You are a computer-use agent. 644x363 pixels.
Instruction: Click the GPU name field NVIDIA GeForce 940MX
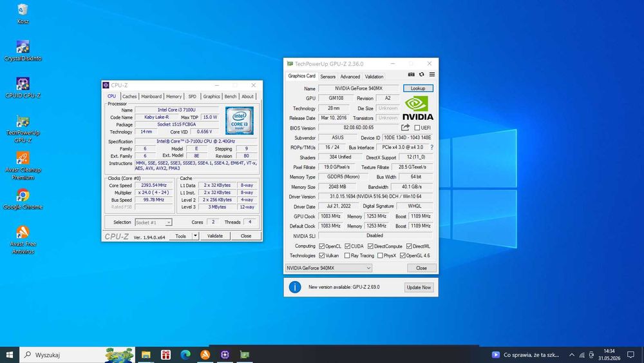pyautogui.click(x=359, y=88)
